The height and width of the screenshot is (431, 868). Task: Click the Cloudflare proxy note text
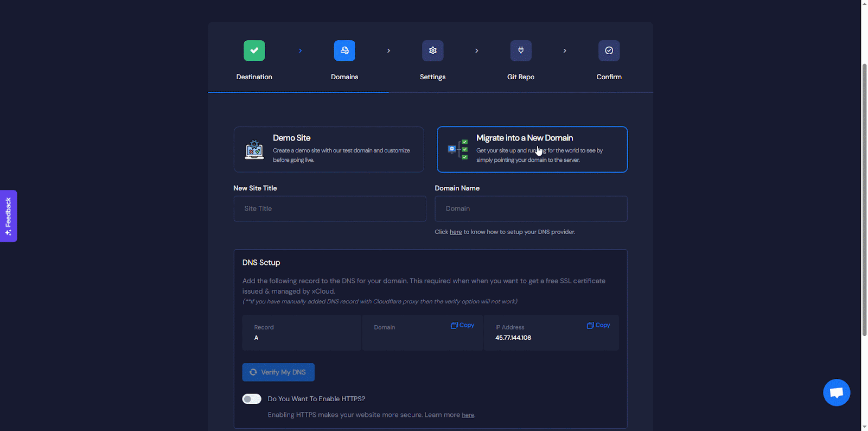tap(380, 301)
